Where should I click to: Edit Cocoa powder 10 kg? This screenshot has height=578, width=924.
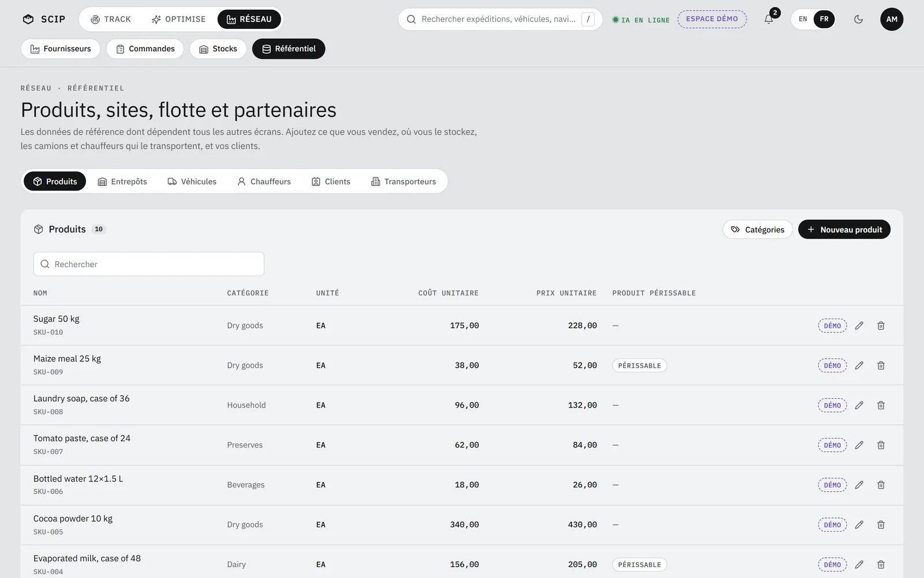pyautogui.click(x=859, y=525)
